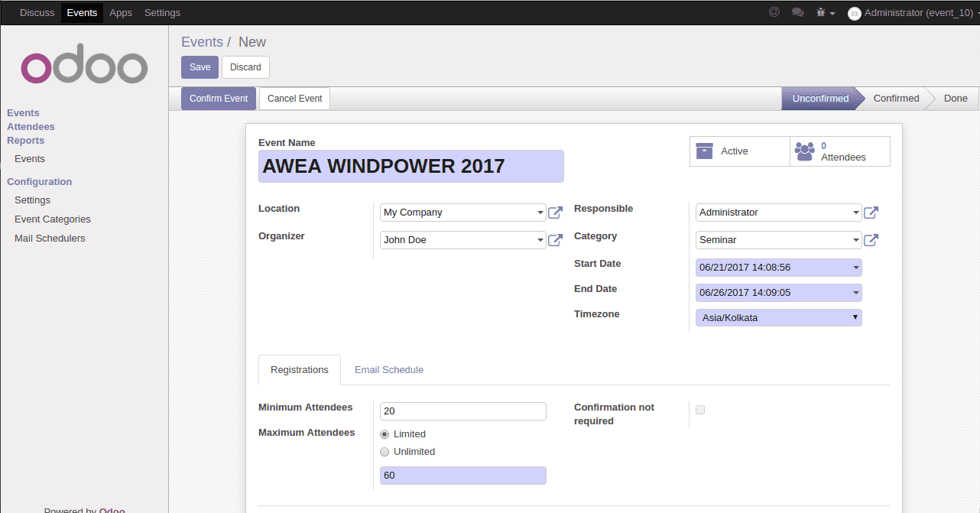
Task: Open the debug bug icon menu
Action: pyautogui.click(x=825, y=12)
